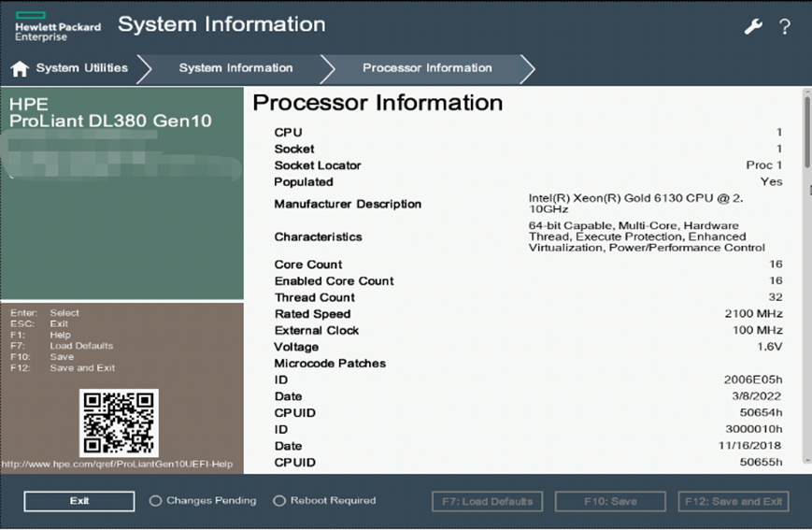Go to System Information breadcrumb
Image resolution: width=812 pixels, height=530 pixels.
[235, 68]
